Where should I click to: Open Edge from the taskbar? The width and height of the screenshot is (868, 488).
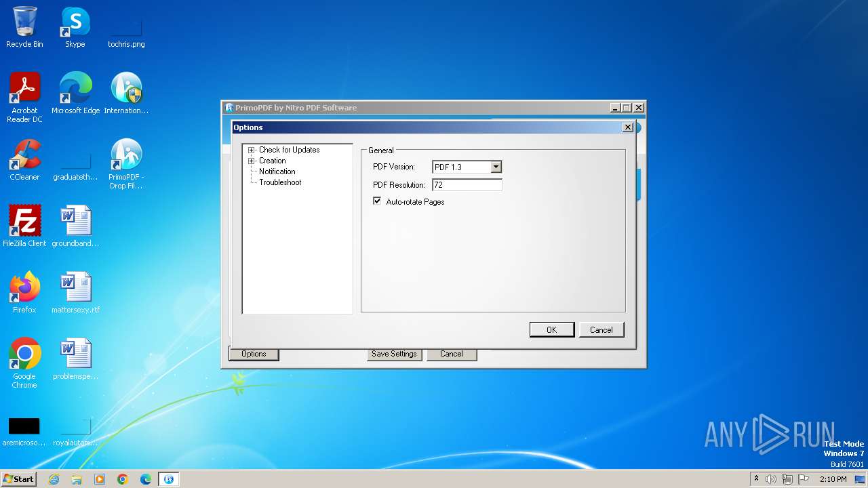point(146,479)
